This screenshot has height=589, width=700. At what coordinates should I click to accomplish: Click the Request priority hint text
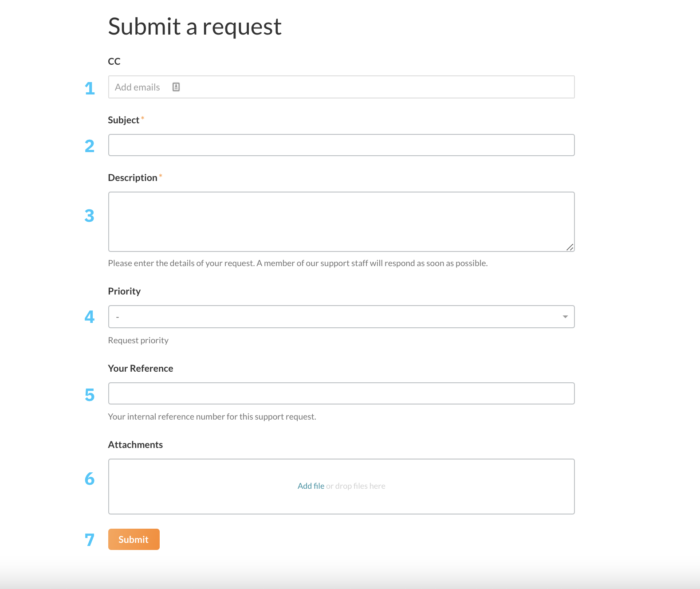click(138, 341)
